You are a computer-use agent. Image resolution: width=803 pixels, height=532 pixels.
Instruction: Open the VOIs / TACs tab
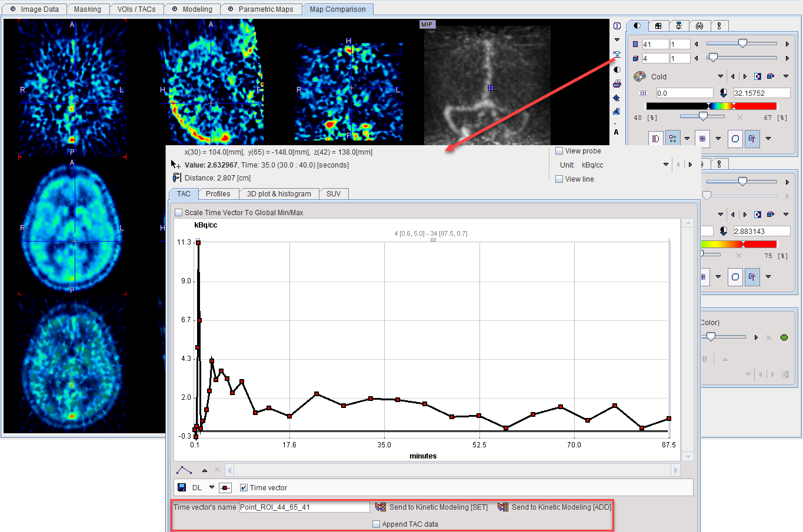(x=136, y=9)
